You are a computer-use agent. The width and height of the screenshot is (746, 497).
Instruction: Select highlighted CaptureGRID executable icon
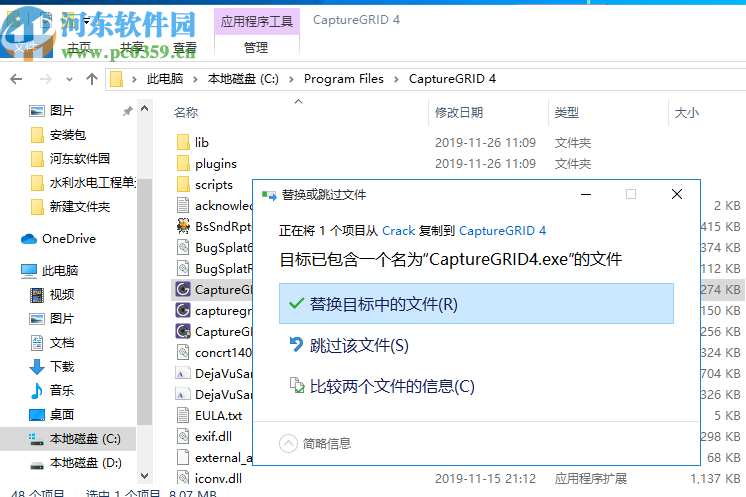click(x=183, y=289)
